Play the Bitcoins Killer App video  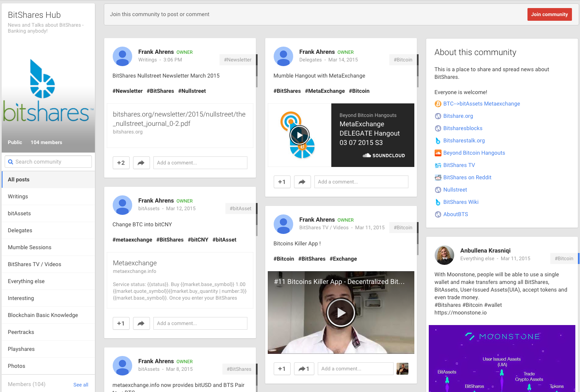click(341, 312)
